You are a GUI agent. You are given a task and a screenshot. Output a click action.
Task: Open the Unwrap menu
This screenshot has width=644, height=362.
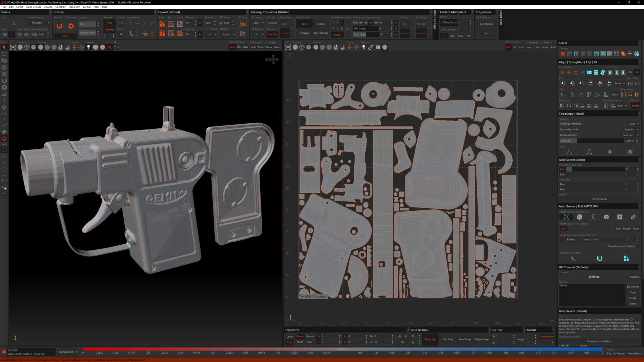48,7
